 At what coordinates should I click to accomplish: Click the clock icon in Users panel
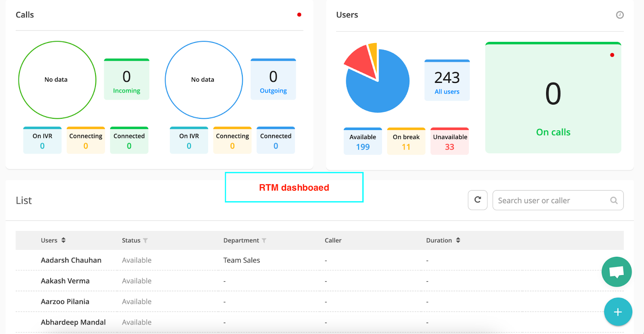pos(620,15)
